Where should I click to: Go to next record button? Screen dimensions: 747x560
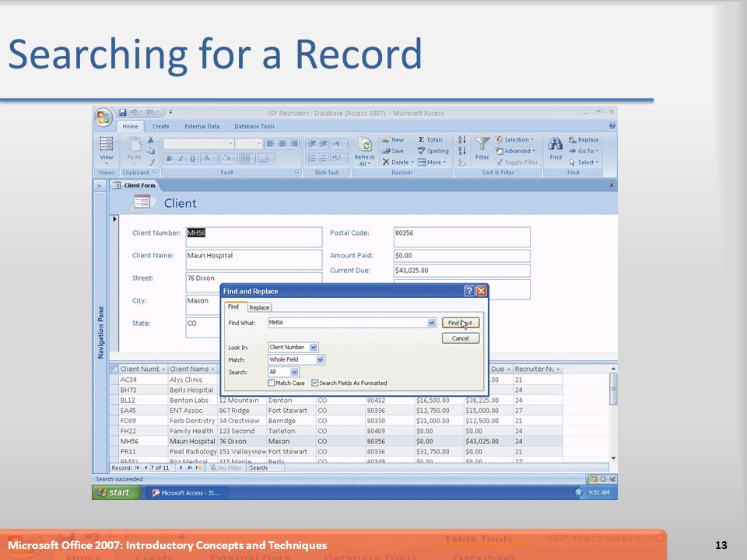point(181,467)
